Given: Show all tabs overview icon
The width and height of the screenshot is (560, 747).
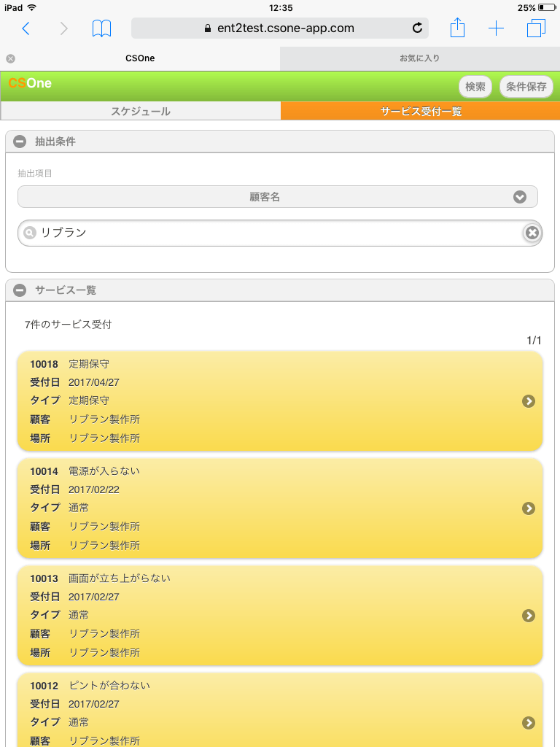Looking at the screenshot, I should pos(536,28).
